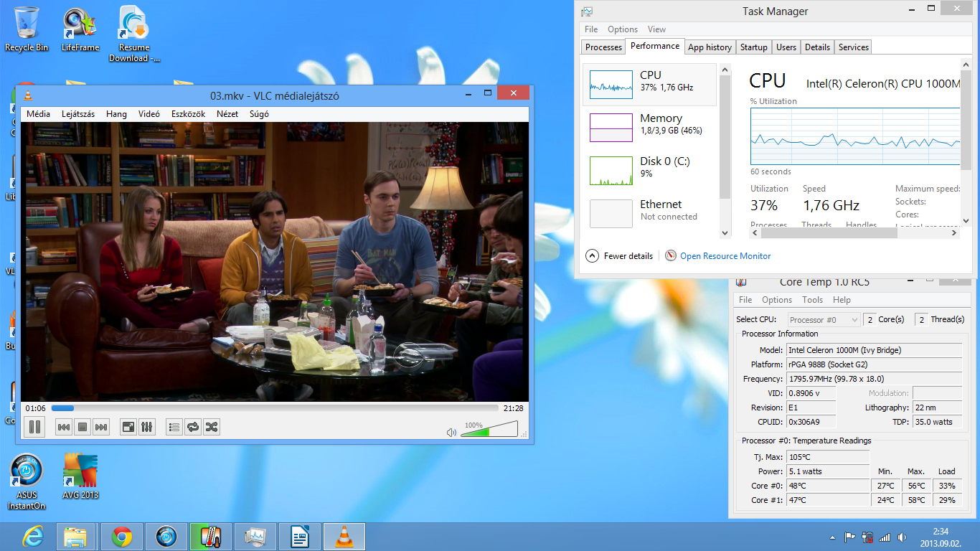Open Resource Monitor link
The height and width of the screenshot is (551, 980).
click(725, 256)
